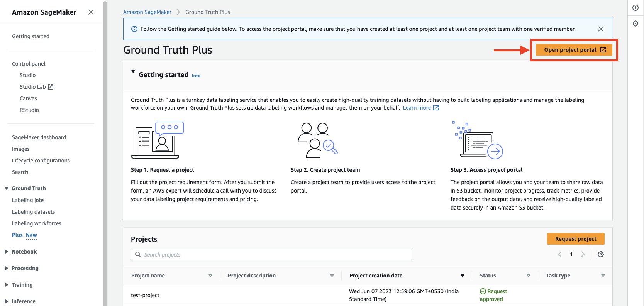This screenshot has width=644, height=306.
Task: Click the Step 3. Access project portal heading
Action: point(486,170)
